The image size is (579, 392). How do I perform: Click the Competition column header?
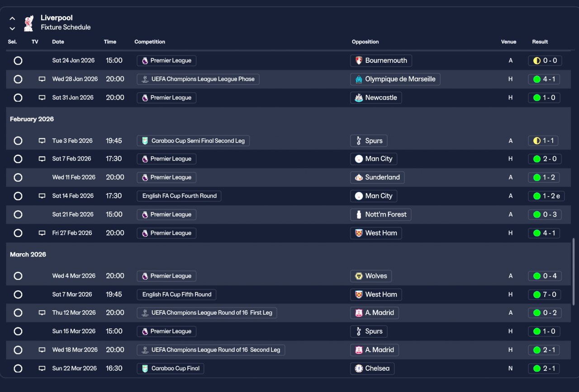150,42
